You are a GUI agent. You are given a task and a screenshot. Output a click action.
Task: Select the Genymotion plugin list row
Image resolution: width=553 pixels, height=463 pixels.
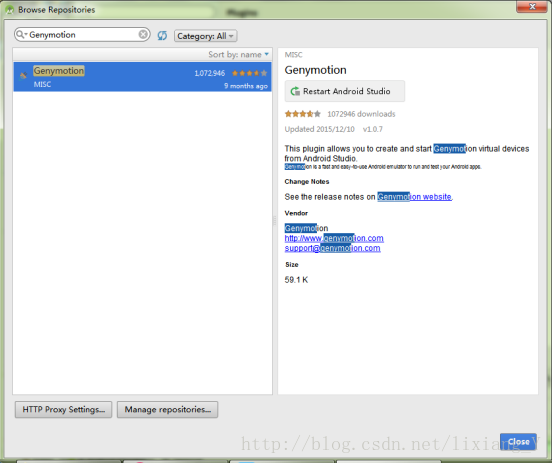click(142, 77)
